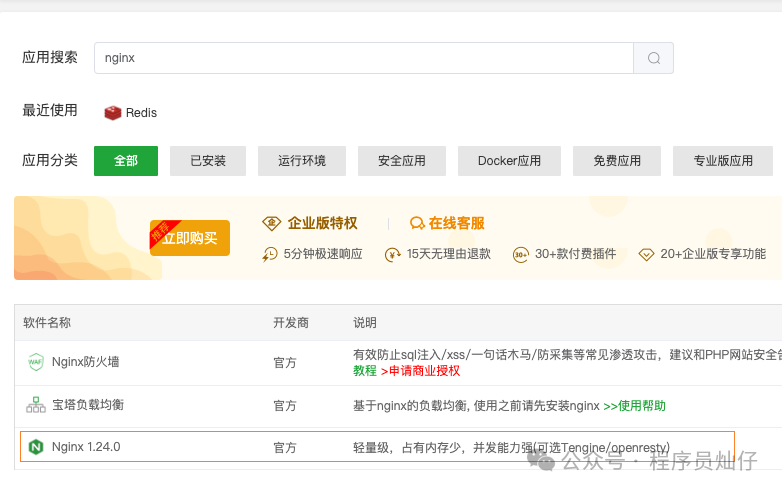Click the 15天无理由退款 refund icon
Viewport: 782px width, 491px height.
click(392, 255)
